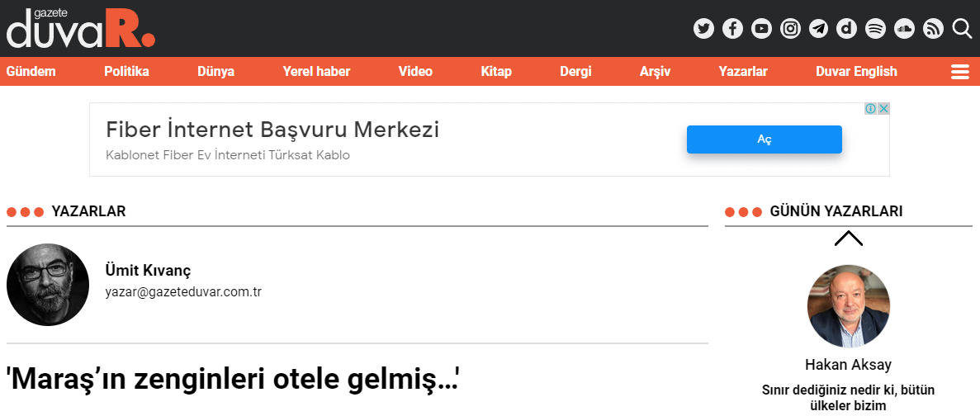Viewport: 980px width, 416px height.
Task: Open the Telegram channel icon
Action: click(x=819, y=29)
